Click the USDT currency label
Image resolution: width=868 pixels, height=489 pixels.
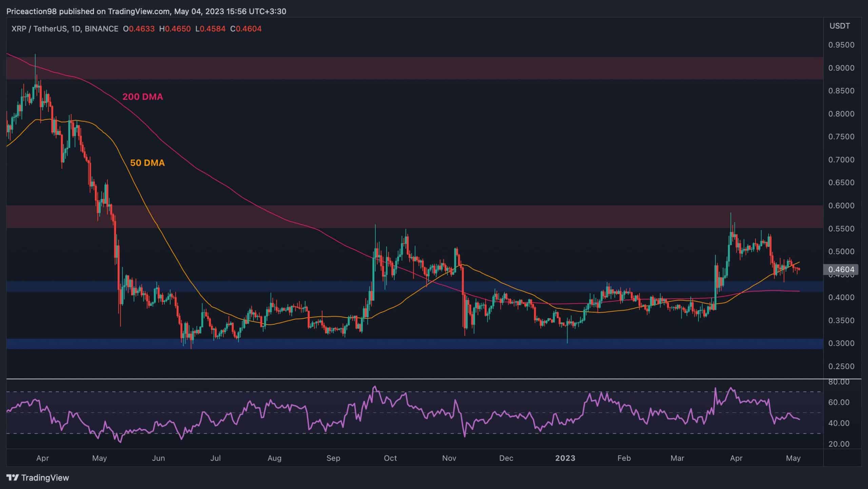(x=840, y=26)
